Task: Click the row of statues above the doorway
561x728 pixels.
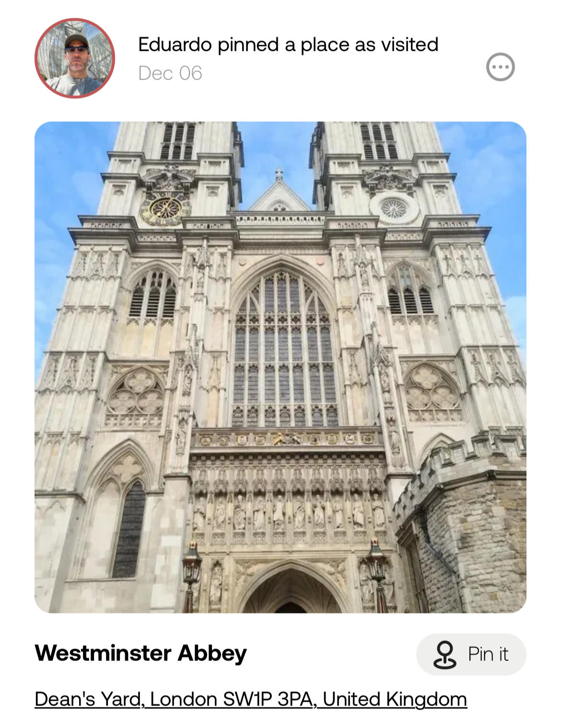Action: pos(288,513)
